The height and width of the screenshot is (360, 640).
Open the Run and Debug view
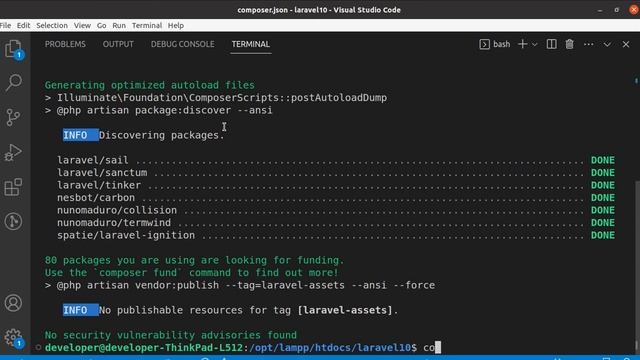13,153
